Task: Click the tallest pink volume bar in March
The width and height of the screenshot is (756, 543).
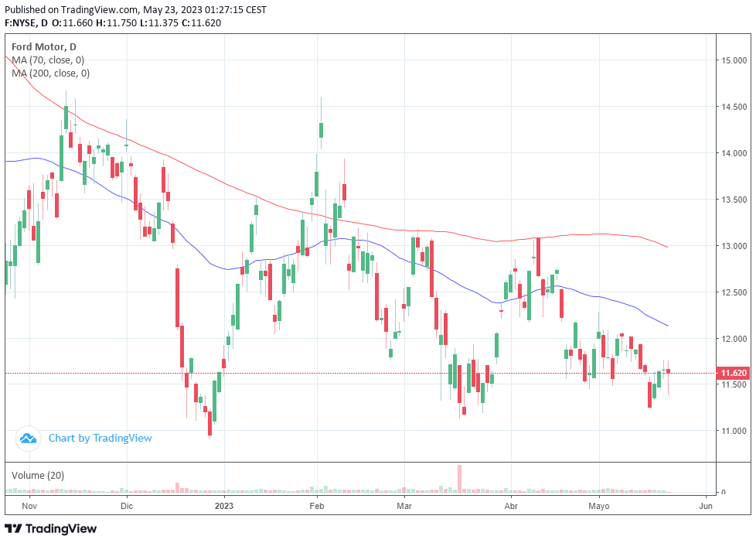Action: 459,478
